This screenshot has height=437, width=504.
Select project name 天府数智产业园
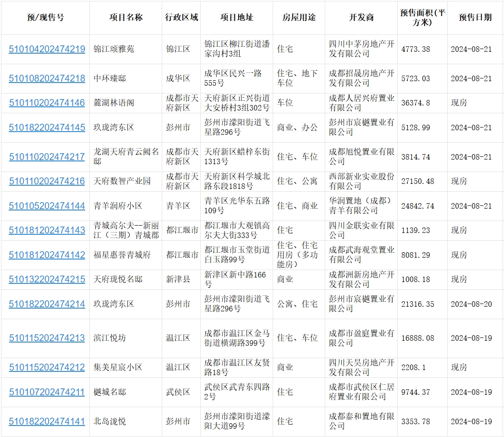click(122, 181)
